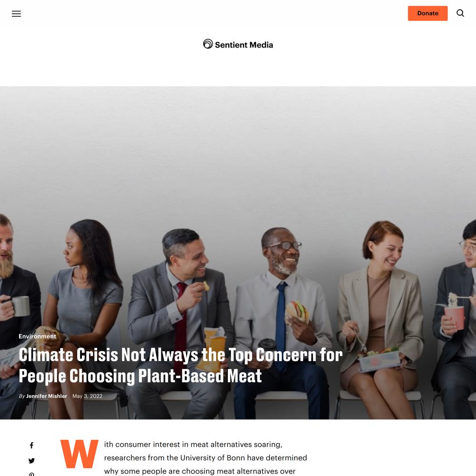Image resolution: width=476 pixels, height=476 pixels.
Task: Share the article on Facebook
Action: [31, 446]
